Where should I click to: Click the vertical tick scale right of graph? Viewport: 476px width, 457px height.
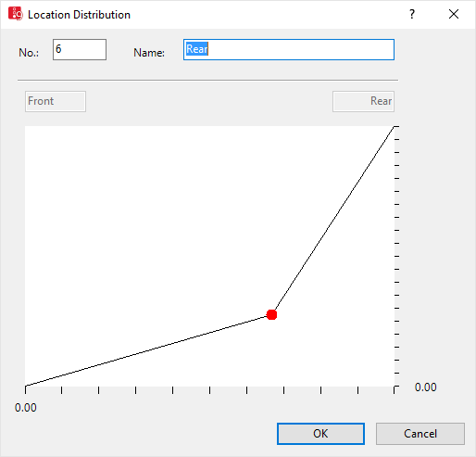pos(397,256)
